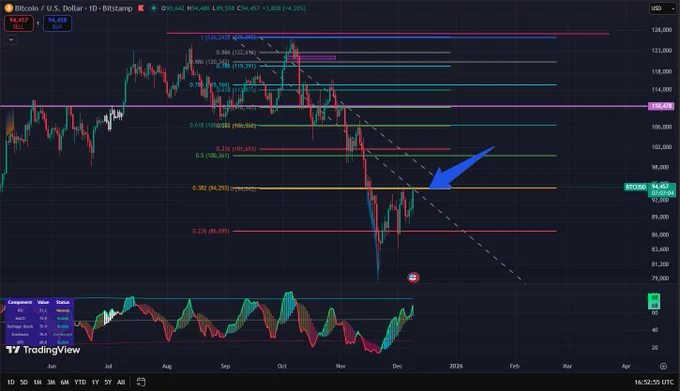Click the TradingView logo

[x=43, y=350]
